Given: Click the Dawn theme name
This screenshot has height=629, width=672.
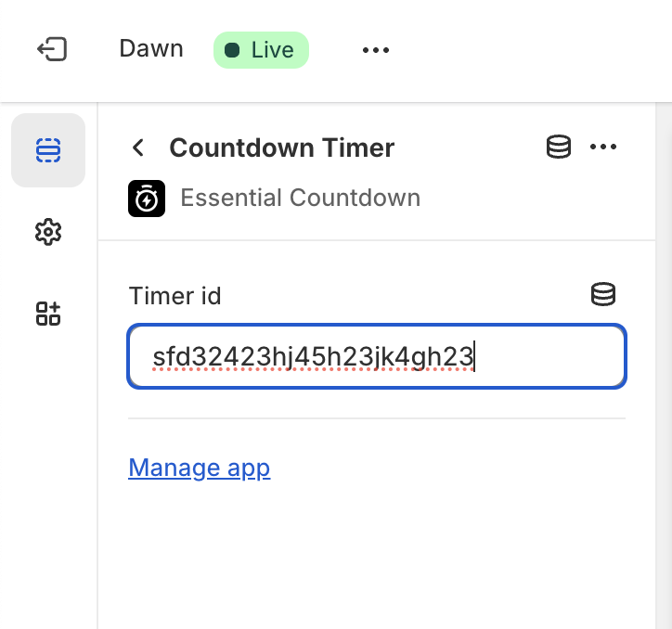Looking at the screenshot, I should click(x=151, y=48).
